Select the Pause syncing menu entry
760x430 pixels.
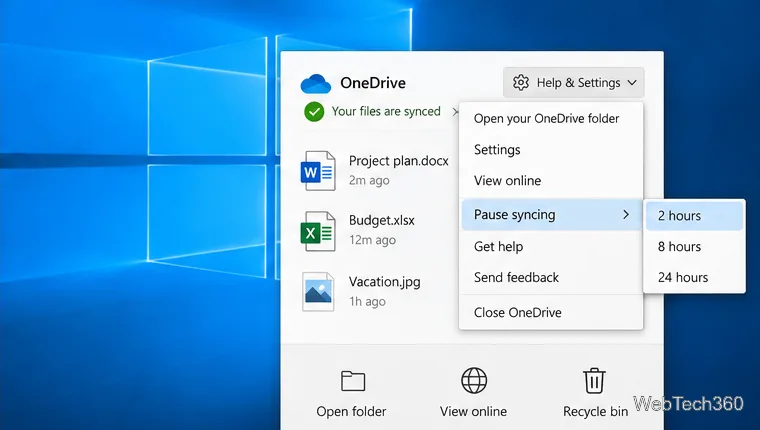(x=552, y=214)
